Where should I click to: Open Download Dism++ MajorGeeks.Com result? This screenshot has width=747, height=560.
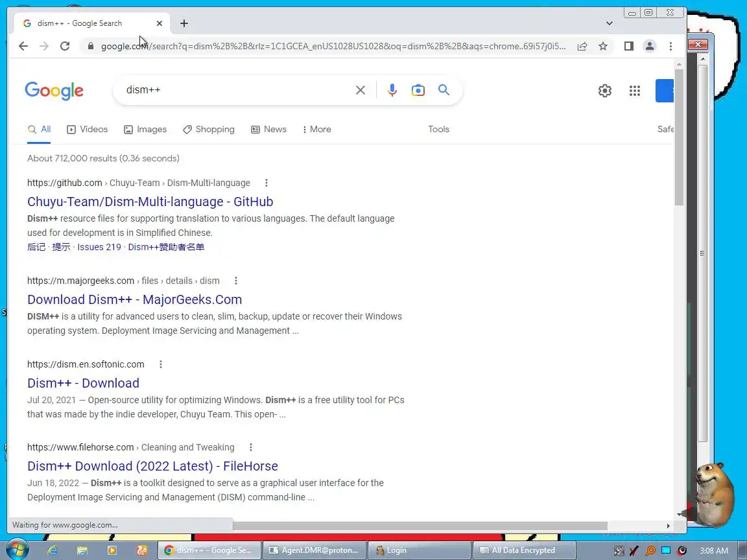coord(134,299)
